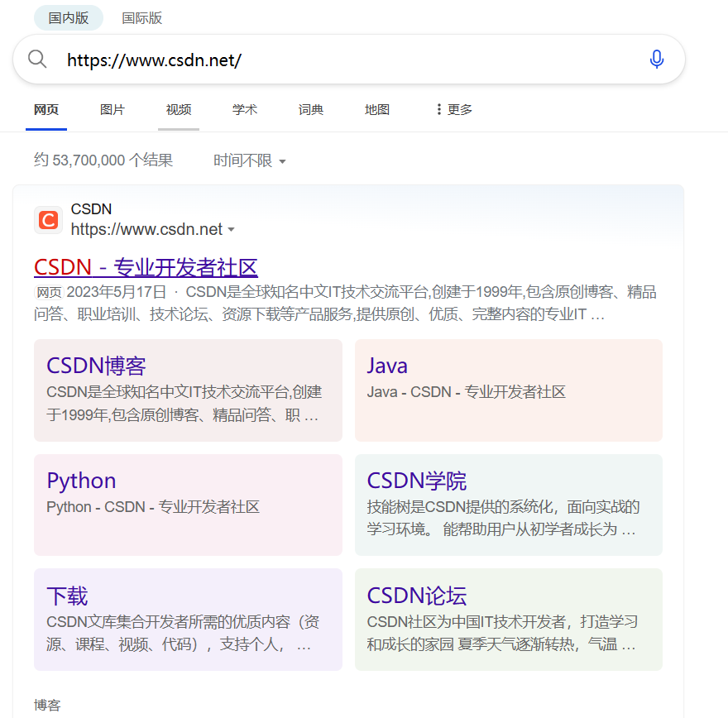
Task: Click the magnifying glass search icon
Action: tap(37, 60)
